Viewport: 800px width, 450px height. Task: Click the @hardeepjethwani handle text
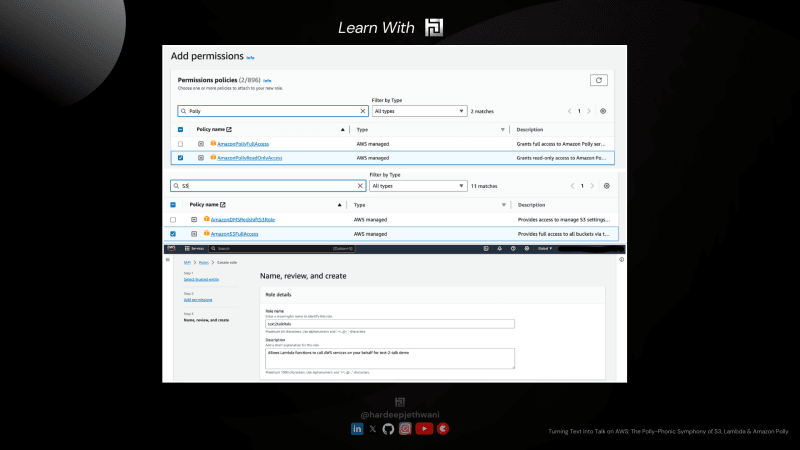click(x=400, y=415)
